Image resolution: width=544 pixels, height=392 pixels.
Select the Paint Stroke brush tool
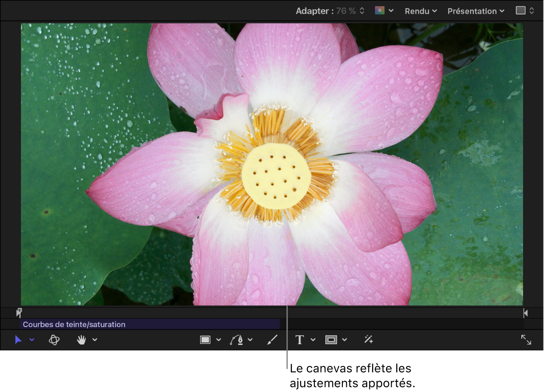[x=272, y=340]
